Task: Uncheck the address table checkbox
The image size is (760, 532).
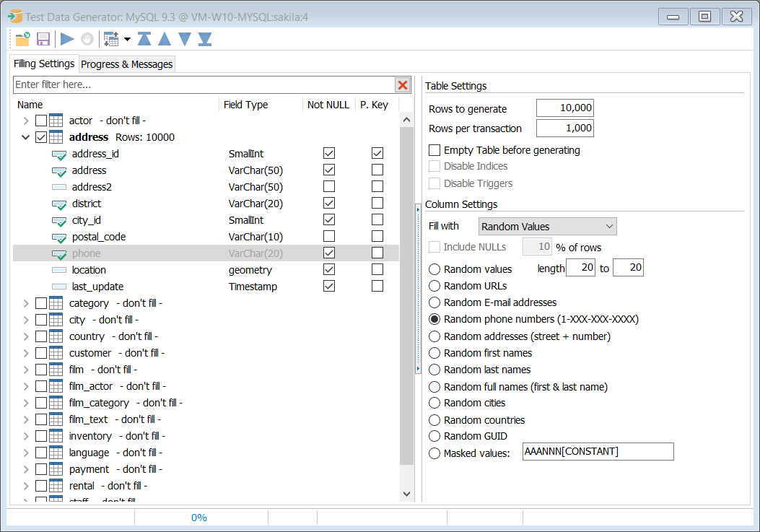Action: pos(41,136)
